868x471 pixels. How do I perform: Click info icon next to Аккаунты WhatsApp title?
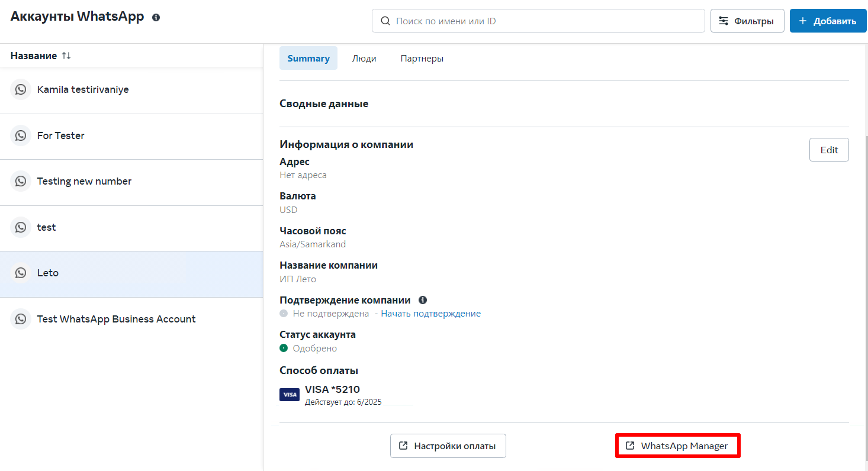click(156, 18)
